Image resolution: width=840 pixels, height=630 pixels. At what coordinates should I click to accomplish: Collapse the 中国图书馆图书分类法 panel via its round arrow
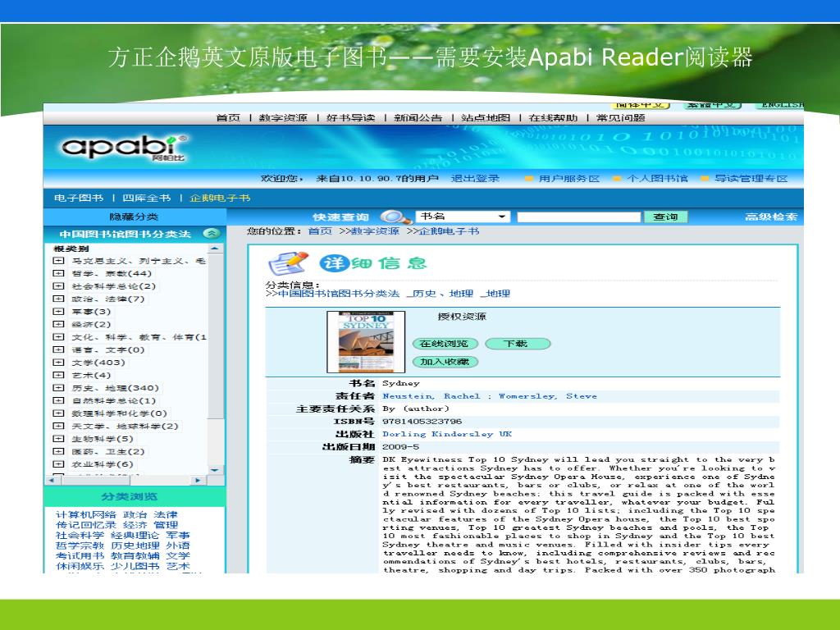[212, 234]
